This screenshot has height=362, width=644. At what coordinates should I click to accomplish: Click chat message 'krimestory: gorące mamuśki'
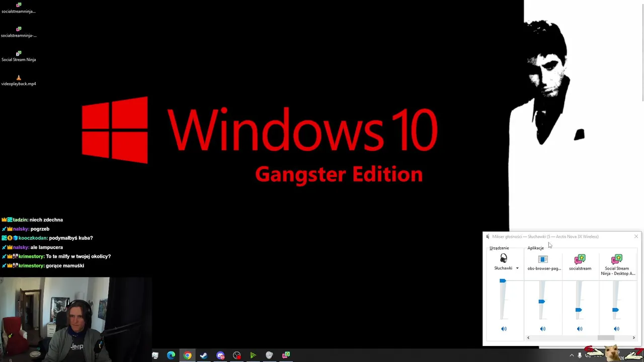click(43, 265)
